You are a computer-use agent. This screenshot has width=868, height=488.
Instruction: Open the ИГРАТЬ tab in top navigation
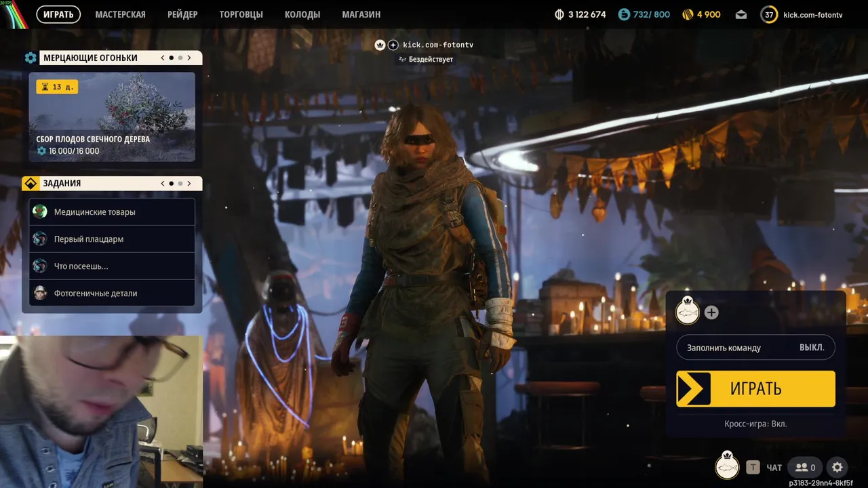[x=58, y=14]
